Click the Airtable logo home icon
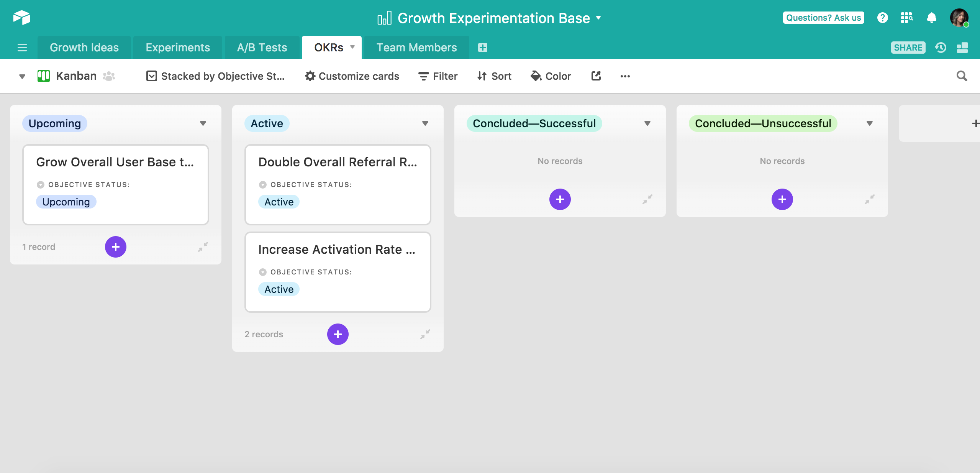 (22, 18)
